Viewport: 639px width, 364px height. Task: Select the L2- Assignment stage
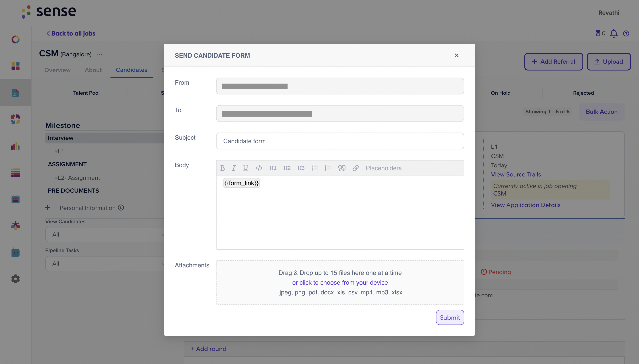coord(79,178)
